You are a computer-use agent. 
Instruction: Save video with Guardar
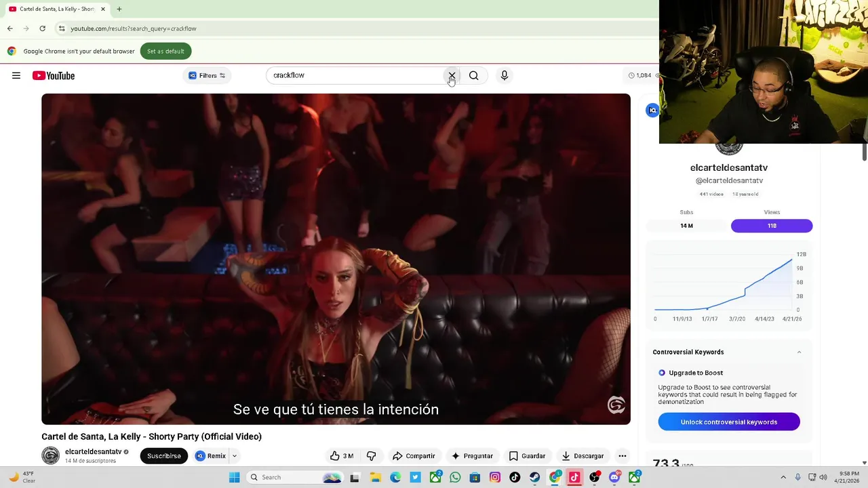click(x=527, y=456)
